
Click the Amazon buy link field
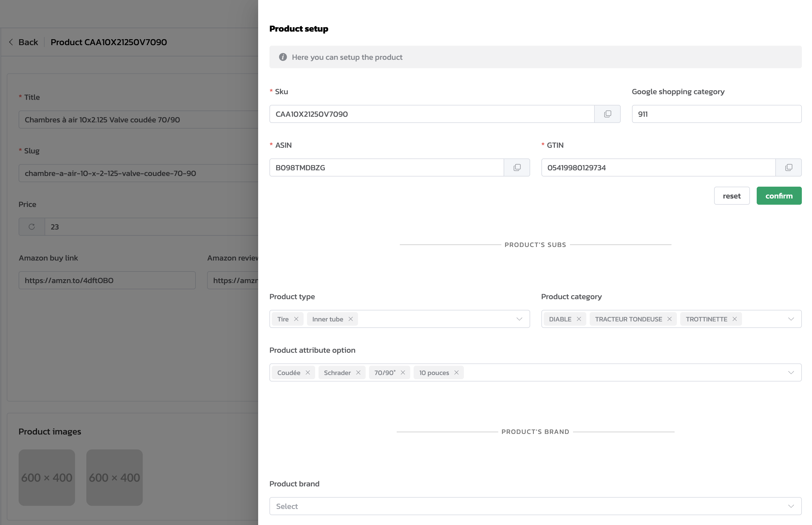107,280
